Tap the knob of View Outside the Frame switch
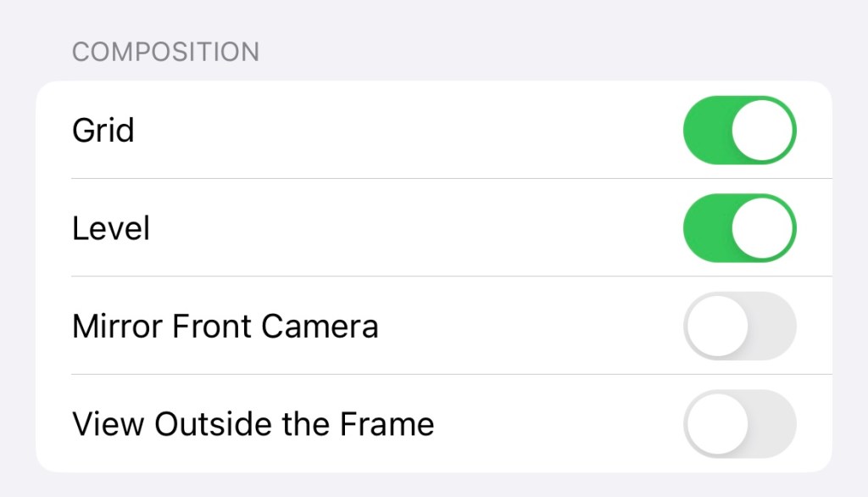868x497 pixels. 717,423
